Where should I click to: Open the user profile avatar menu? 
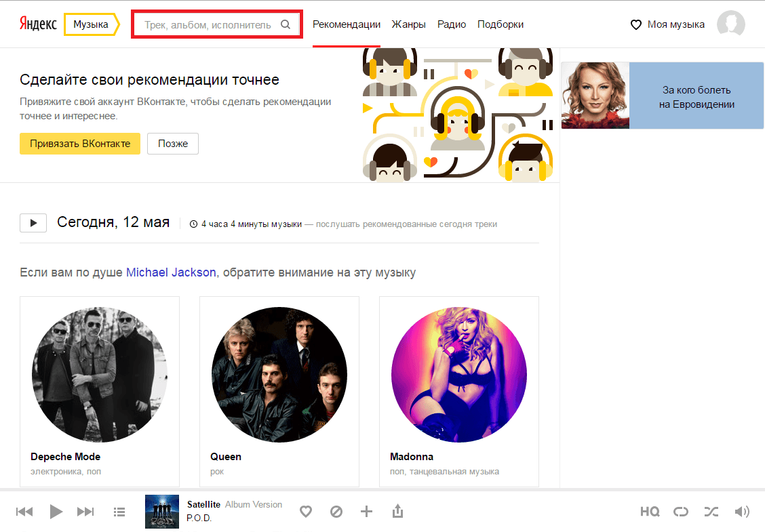(x=731, y=24)
